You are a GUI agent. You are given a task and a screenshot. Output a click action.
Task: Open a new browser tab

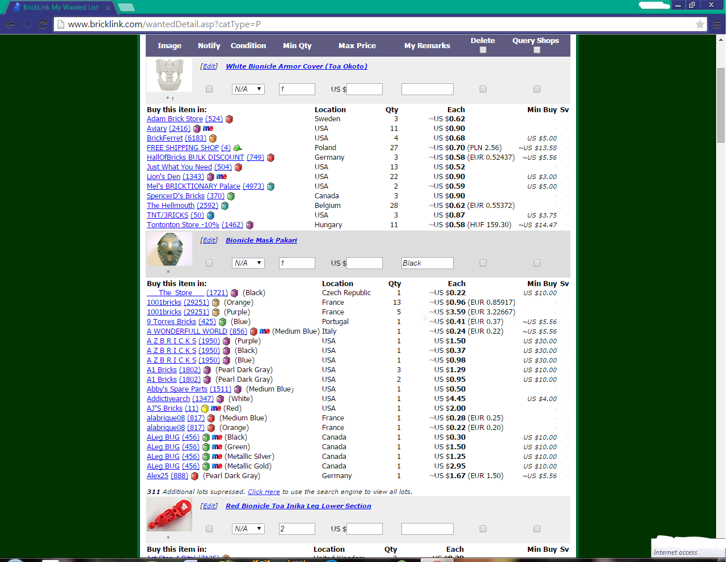click(126, 7)
